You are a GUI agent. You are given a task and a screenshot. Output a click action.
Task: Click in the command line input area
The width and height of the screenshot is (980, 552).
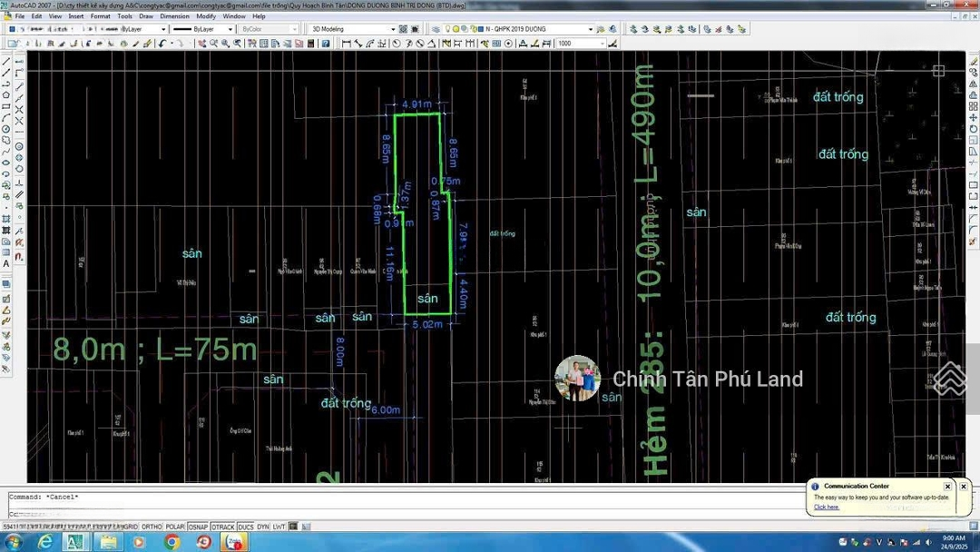[363, 512]
